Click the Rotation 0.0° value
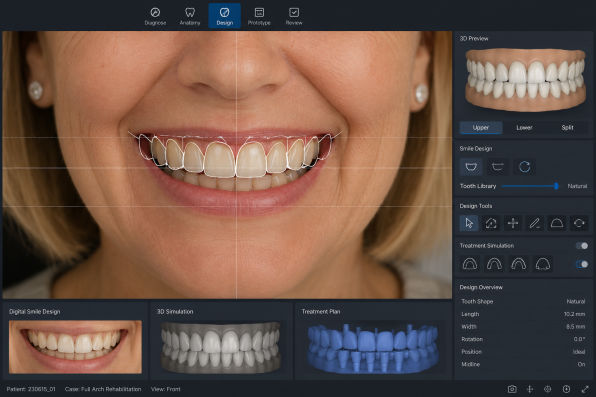The width and height of the screenshot is (596, 397). point(579,339)
